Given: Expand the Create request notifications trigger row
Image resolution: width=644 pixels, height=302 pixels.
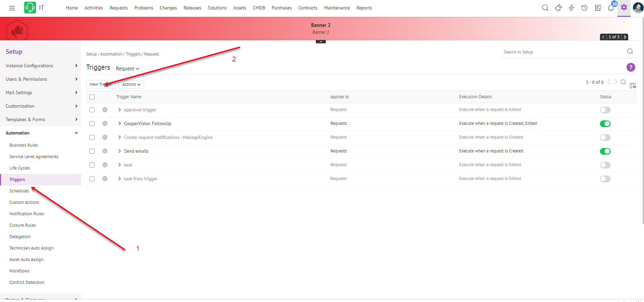Looking at the screenshot, I should 119,138.
